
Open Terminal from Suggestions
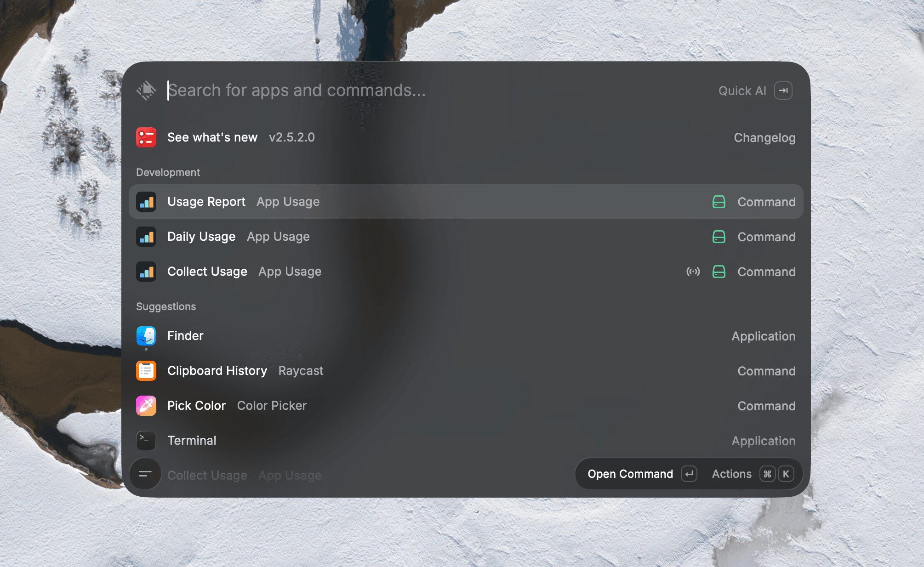[x=466, y=441]
